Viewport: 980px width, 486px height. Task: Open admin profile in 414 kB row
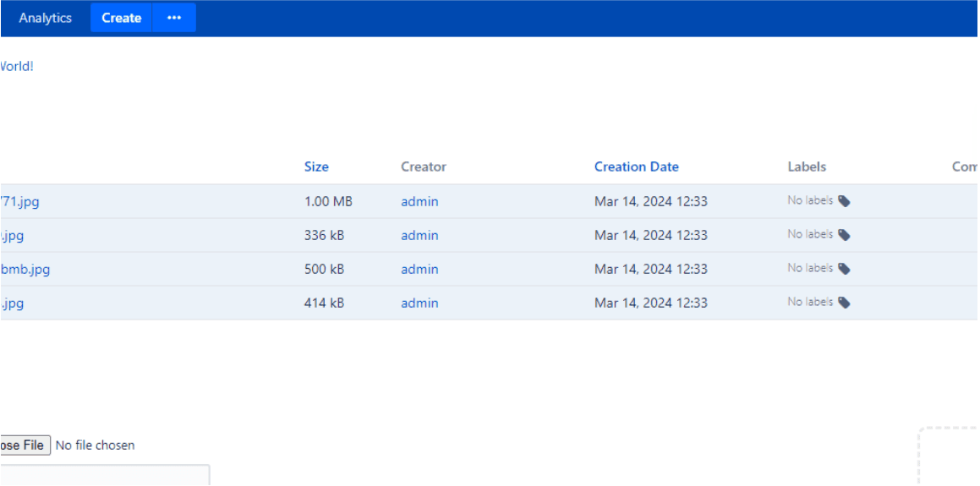[419, 303]
